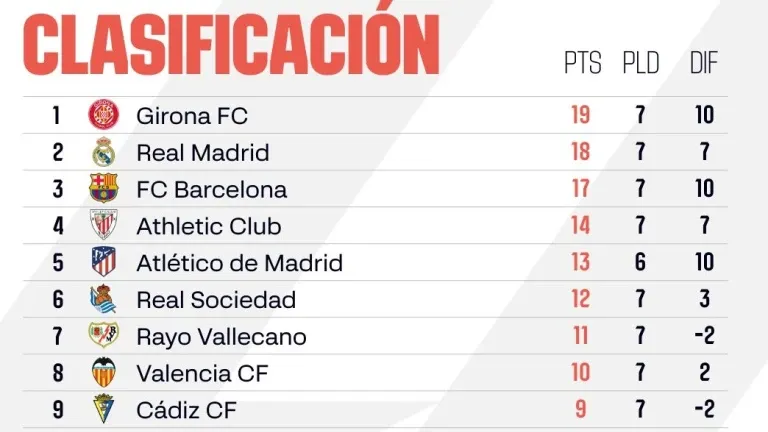Sort by the PLD column header
768x432 pixels.
(x=641, y=64)
